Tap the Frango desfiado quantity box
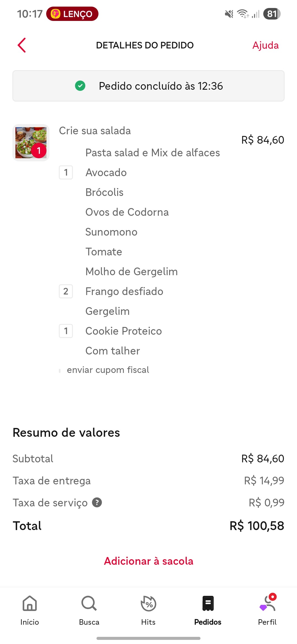 (x=66, y=291)
